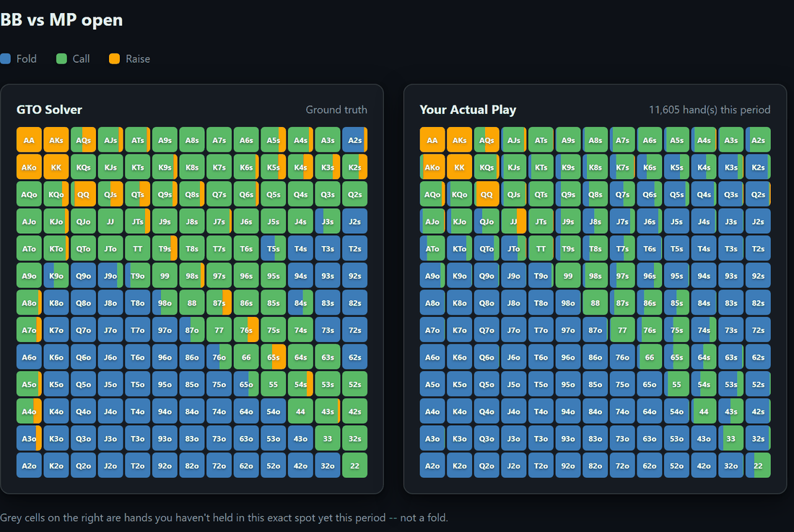Click the 'Raise' legend label
The width and height of the screenshot is (794, 532).
138,58
